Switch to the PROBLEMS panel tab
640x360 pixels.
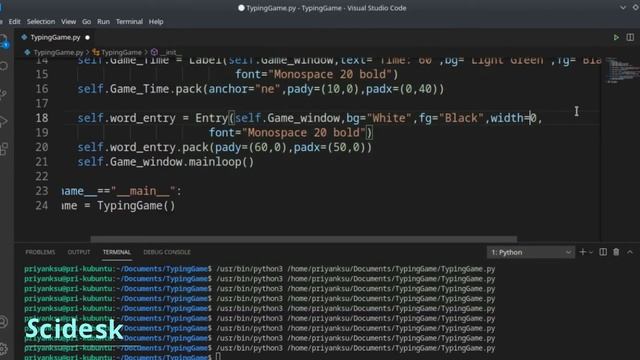coord(40,252)
